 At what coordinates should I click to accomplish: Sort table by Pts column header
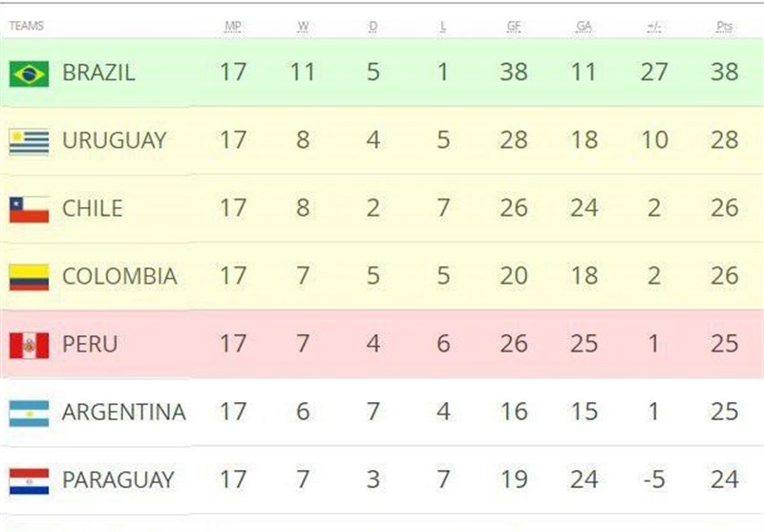point(724,27)
